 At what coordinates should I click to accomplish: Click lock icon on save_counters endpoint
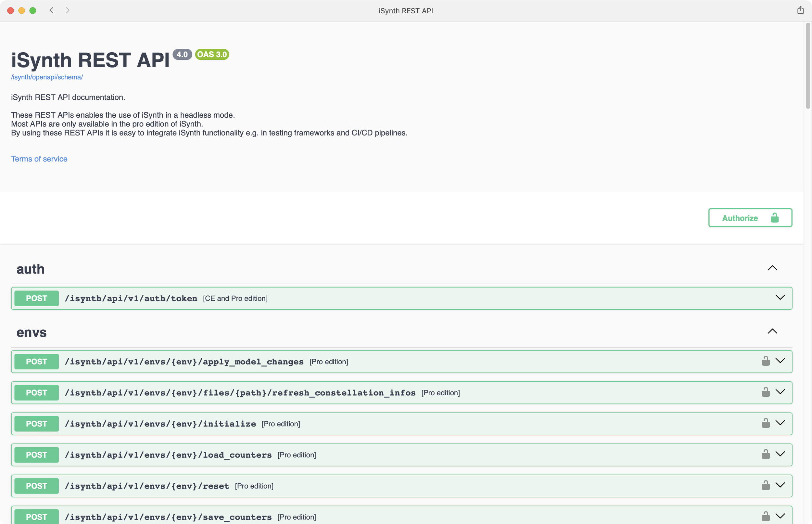click(x=766, y=517)
